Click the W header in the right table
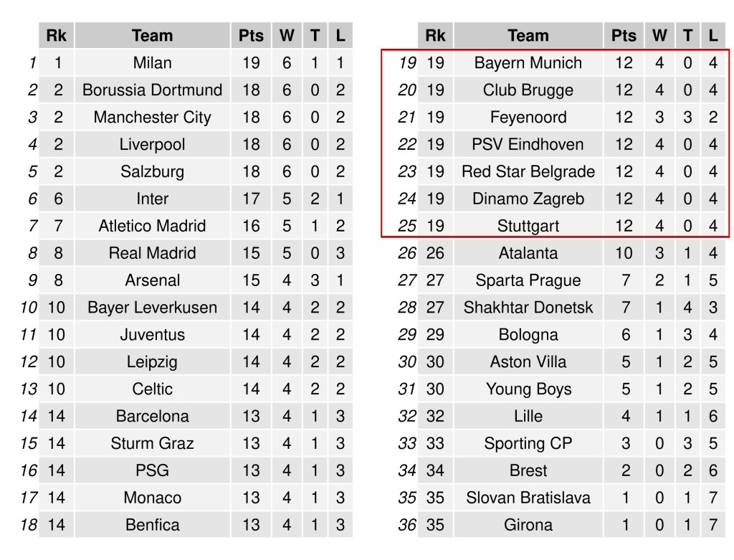The height and width of the screenshot is (560, 734). (x=659, y=35)
